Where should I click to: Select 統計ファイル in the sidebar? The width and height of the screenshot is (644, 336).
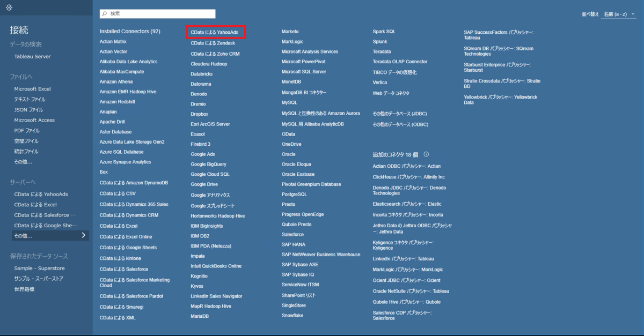[26, 152]
